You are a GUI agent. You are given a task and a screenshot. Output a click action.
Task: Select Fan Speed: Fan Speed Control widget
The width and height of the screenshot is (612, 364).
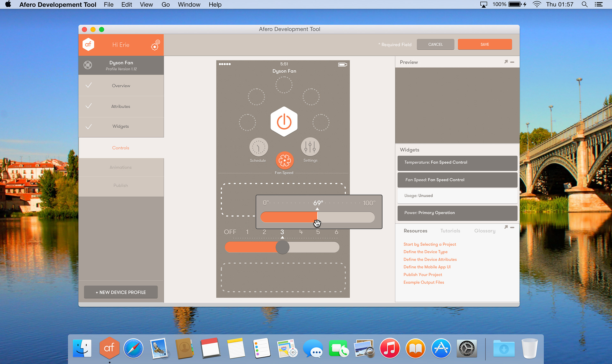457,180
